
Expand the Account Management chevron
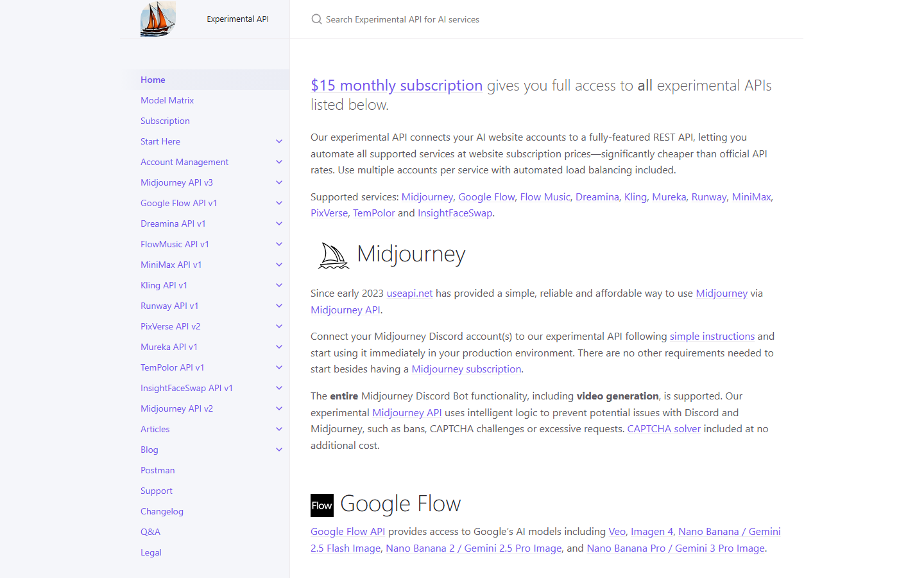(279, 162)
